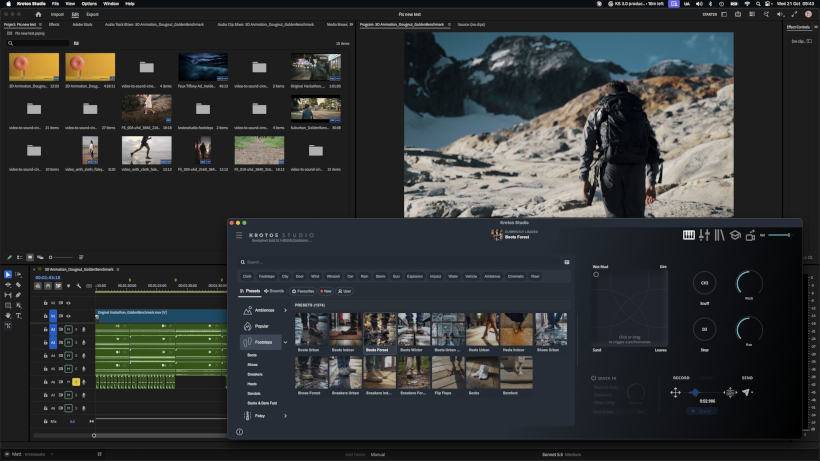Select the Razor tool in Premiere toolbar

[18, 285]
